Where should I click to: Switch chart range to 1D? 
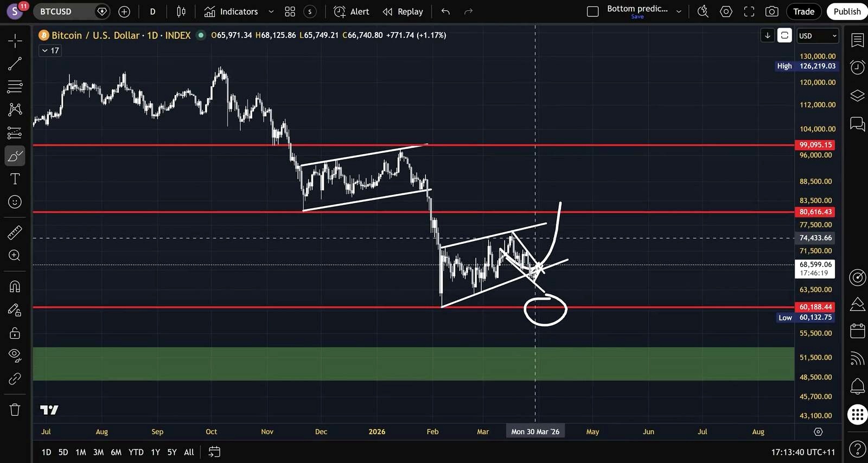46,452
